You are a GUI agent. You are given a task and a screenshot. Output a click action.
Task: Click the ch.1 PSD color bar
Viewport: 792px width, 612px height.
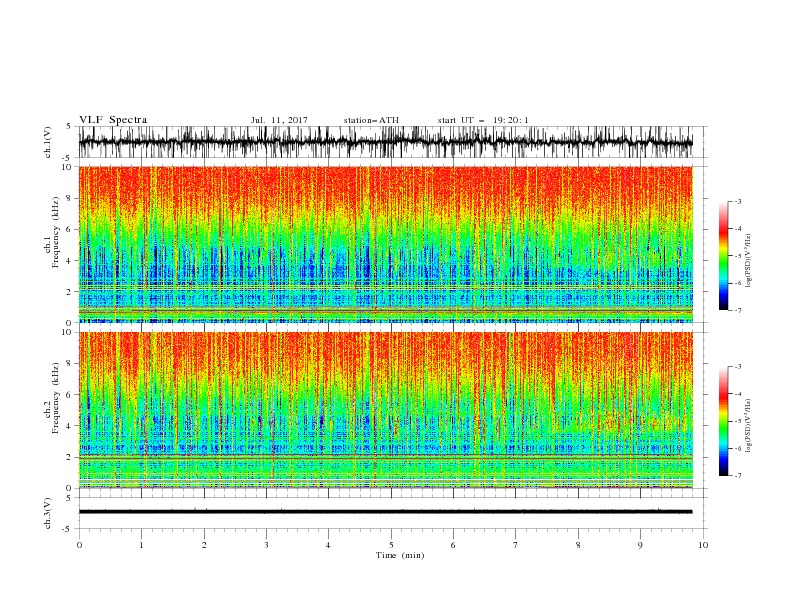coord(724,256)
